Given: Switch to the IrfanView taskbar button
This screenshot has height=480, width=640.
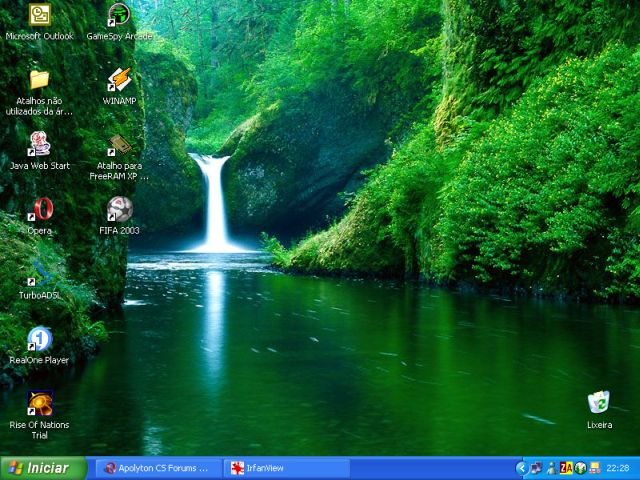Looking at the screenshot, I should [x=285, y=468].
